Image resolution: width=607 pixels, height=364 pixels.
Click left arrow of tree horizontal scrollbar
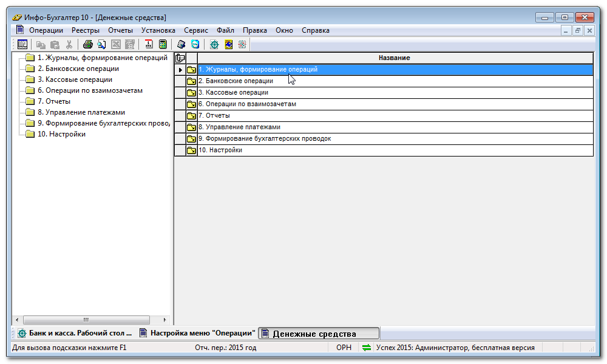tap(17, 320)
